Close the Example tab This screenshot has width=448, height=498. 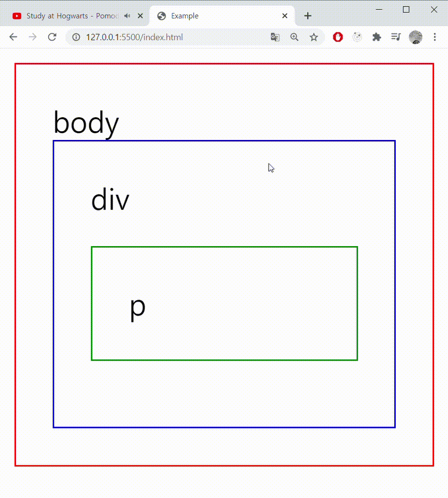[285, 16]
